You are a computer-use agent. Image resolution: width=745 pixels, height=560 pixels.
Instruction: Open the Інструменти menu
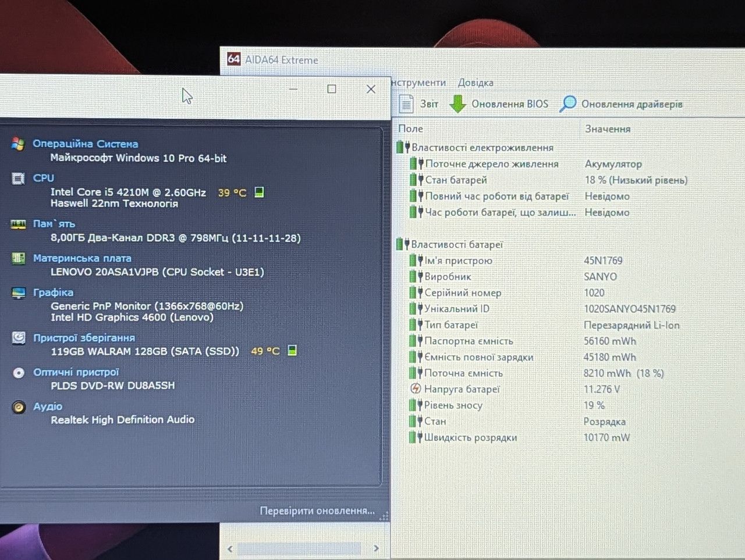(418, 83)
